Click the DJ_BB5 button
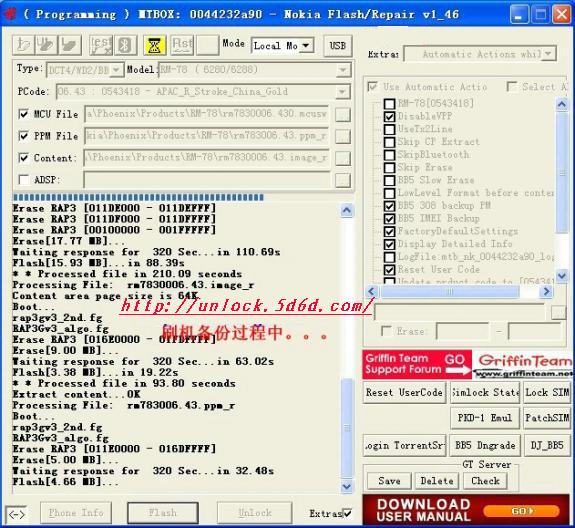The image size is (575, 528). click(547, 446)
